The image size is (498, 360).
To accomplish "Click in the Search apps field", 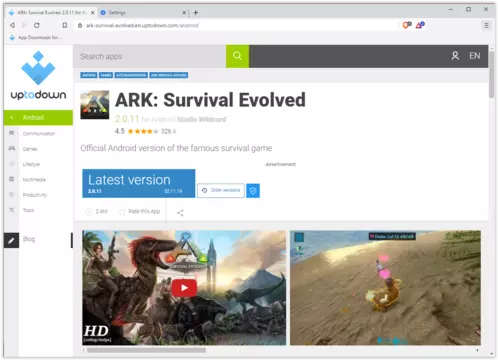I will click(x=150, y=56).
